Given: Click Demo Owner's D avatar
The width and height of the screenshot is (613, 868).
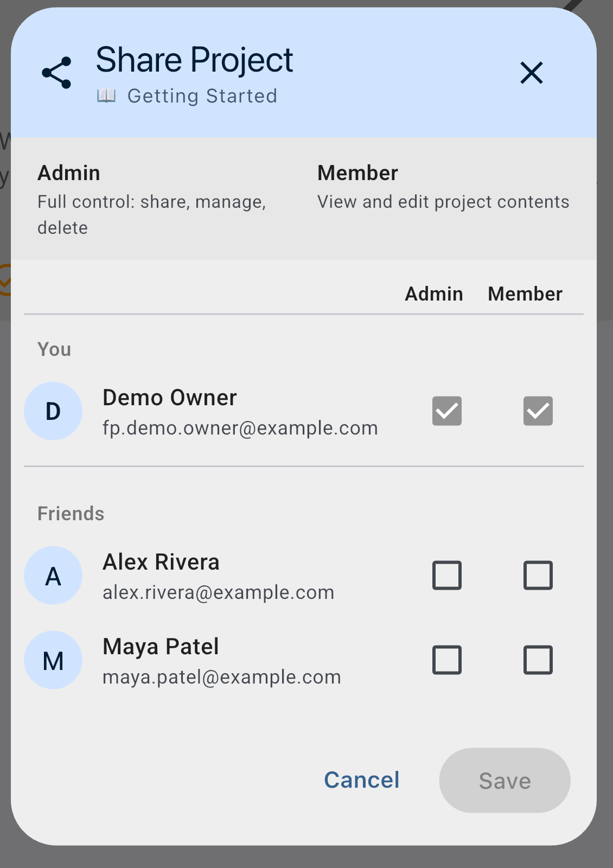Looking at the screenshot, I should point(53,411).
